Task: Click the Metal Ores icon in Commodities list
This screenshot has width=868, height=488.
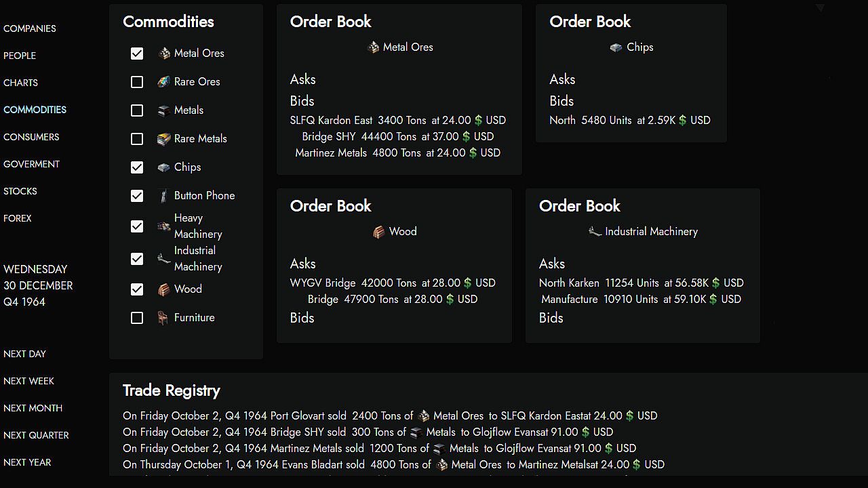Action: coord(163,54)
